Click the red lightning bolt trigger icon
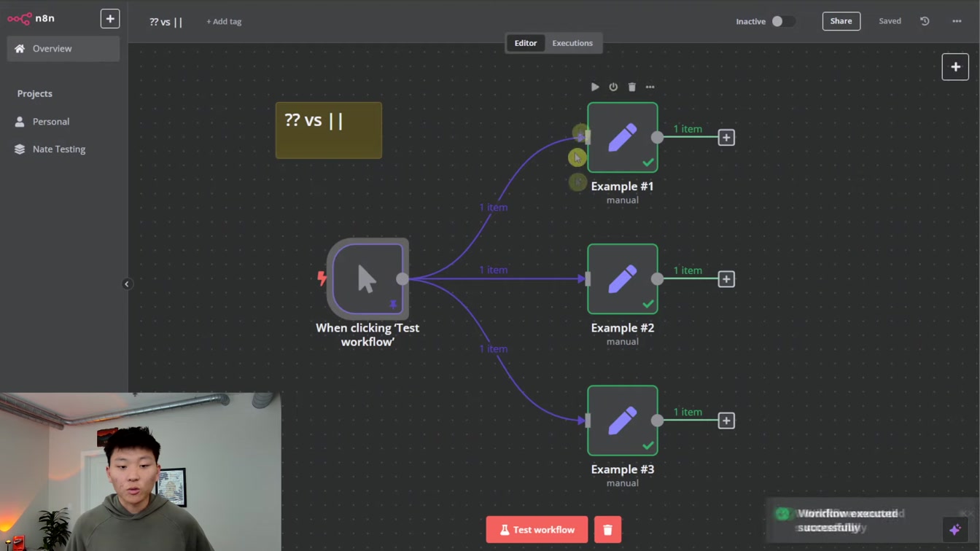980x551 pixels. 322,278
